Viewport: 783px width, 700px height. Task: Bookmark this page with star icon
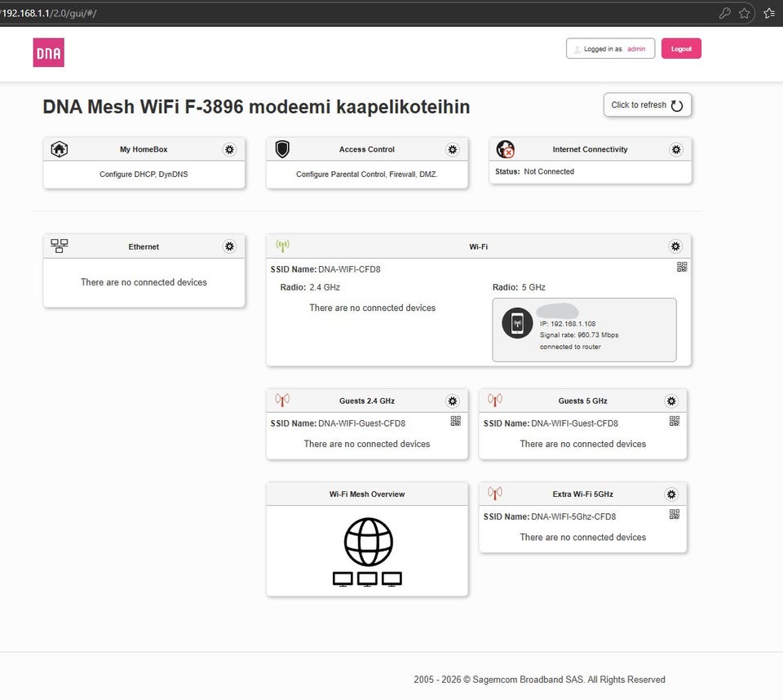click(x=745, y=13)
